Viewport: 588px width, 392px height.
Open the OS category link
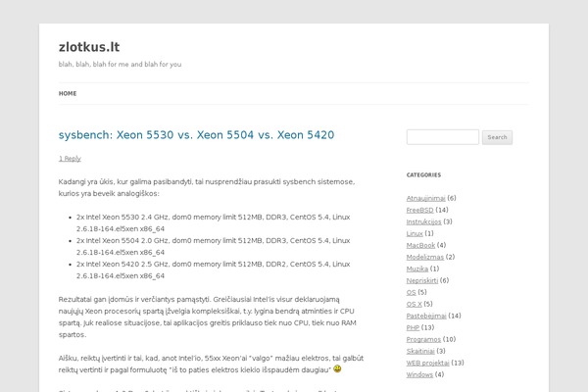411,292
